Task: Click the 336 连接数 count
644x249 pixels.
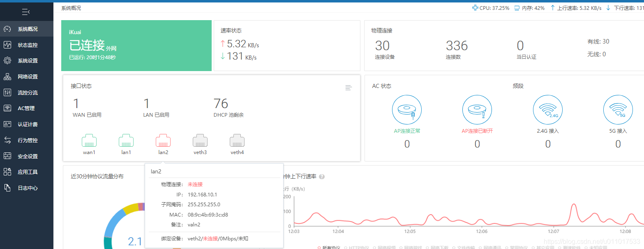Action: 457,46
